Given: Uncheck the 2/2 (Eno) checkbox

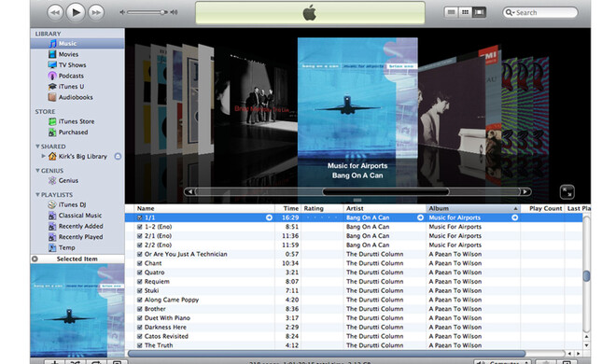Looking at the screenshot, I should pos(139,245).
